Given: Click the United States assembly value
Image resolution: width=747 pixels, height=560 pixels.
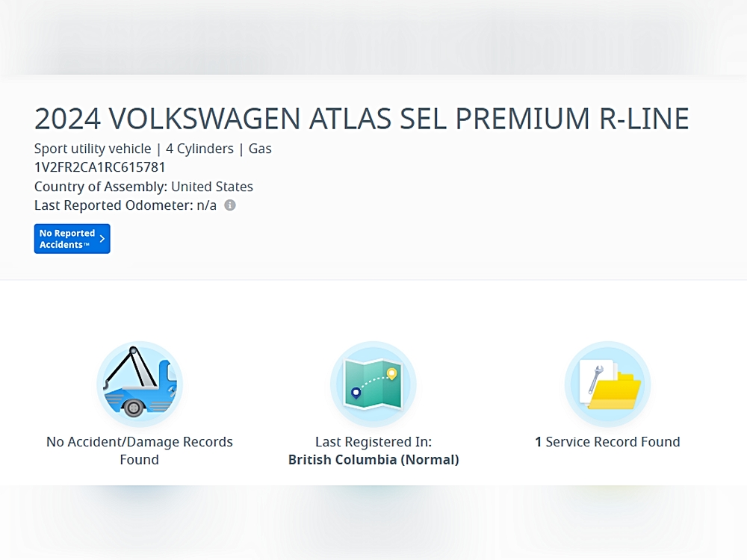Looking at the screenshot, I should (212, 187).
